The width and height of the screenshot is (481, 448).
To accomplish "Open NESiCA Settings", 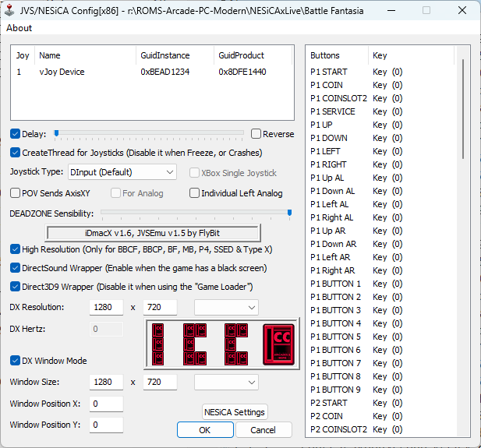I will pos(235,412).
